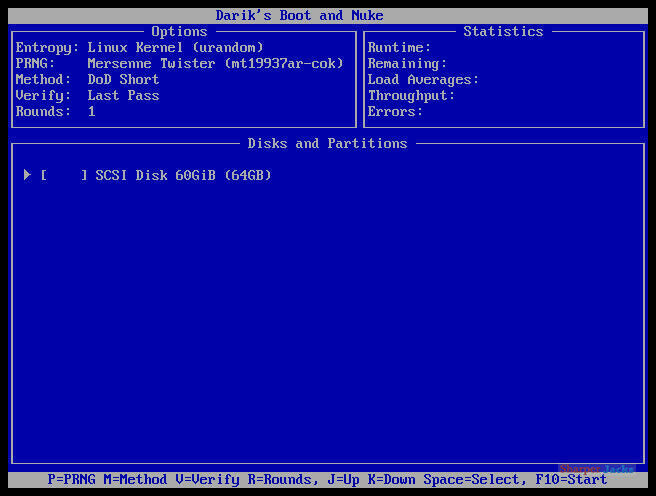Click the P=PRNG shortcut hint
The width and height of the screenshot is (656, 496).
click(x=72, y=479)
